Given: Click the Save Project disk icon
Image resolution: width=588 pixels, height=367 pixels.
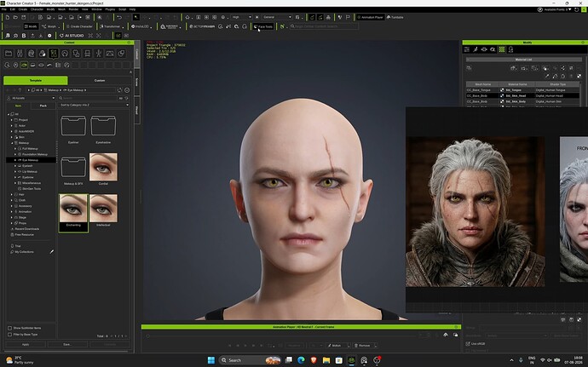Looking at the screenshot, I should click(23, 17).
